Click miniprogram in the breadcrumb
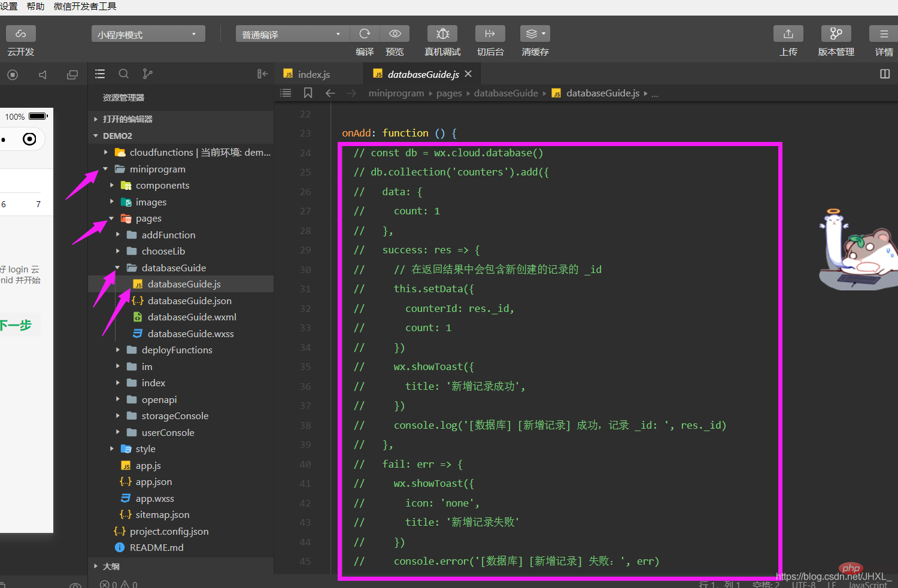This screenshot has width=898, height=588. click(396, 93)
